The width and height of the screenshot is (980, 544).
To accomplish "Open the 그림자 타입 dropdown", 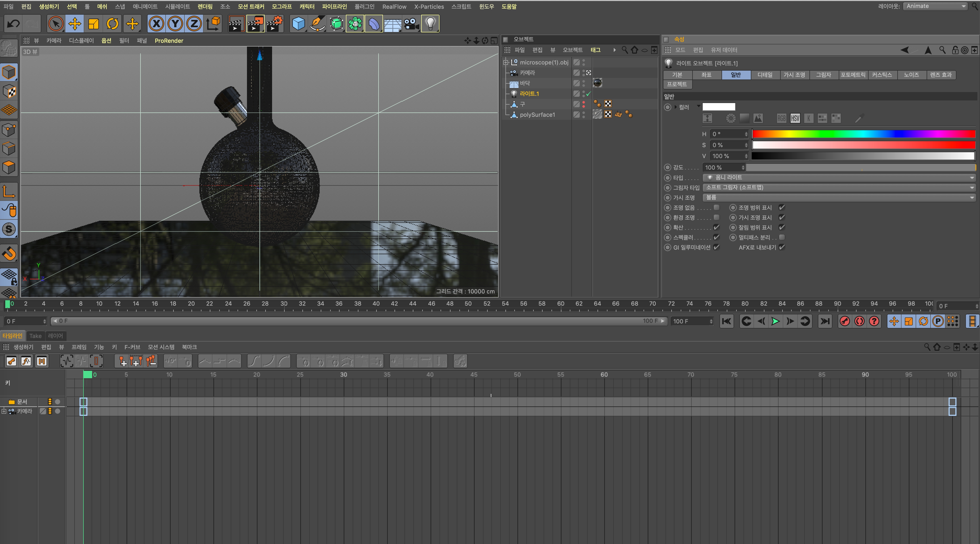I will point(839,188).
